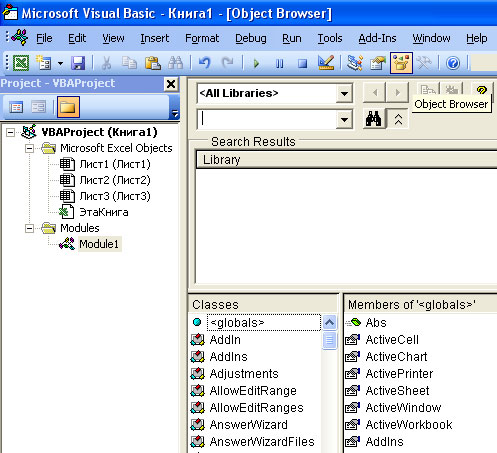Click the Paste clipboard icon
This screenshot has height=453, width=497.
pyautogui.click(x=153, y=63)
